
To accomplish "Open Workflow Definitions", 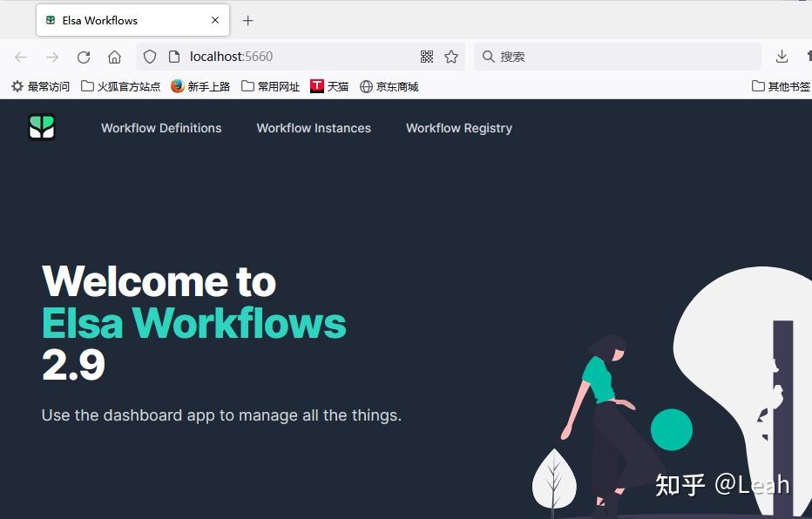I will pos(160,128).
